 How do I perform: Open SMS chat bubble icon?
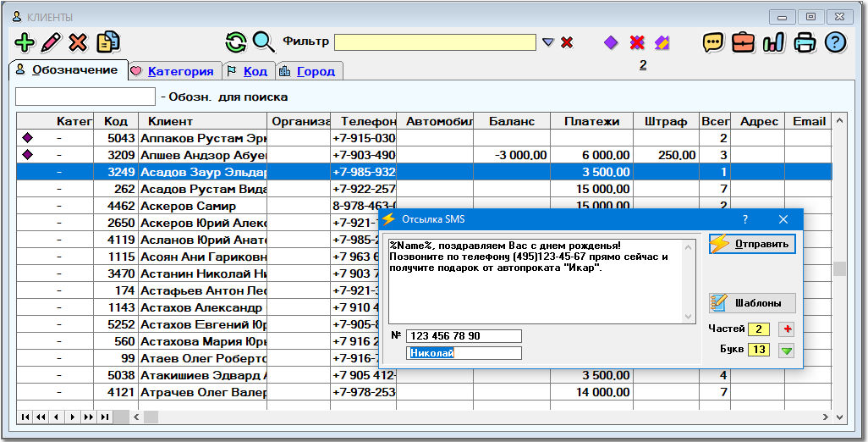pyautogui.click(x=713, y=42)
